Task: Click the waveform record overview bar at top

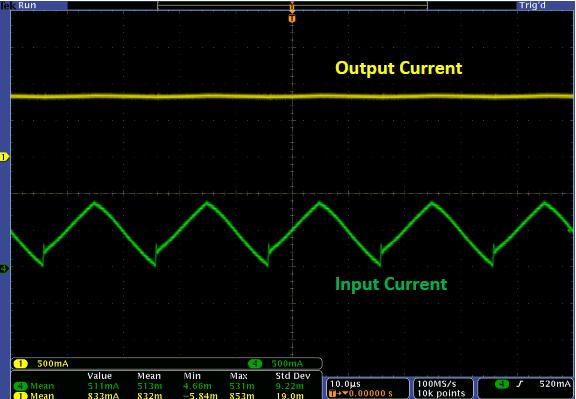Action: [292, 6]
